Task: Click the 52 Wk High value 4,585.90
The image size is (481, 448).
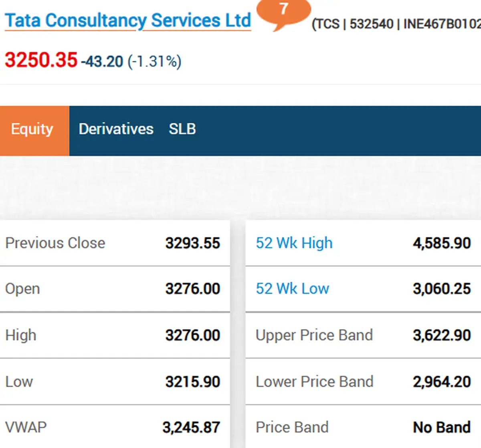Action: [442, 243]
